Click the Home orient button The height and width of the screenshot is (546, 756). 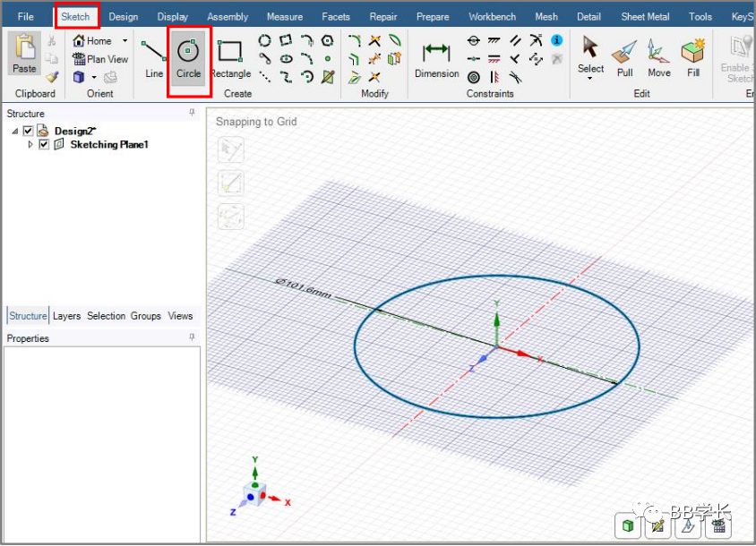pyautogui.click(x=92, y=40)
